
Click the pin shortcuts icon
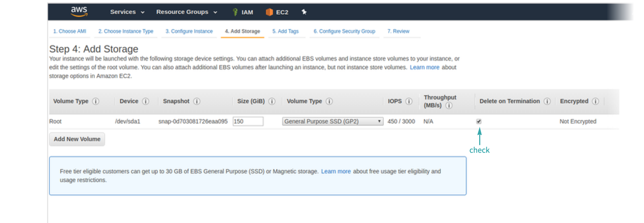[304, 12]
